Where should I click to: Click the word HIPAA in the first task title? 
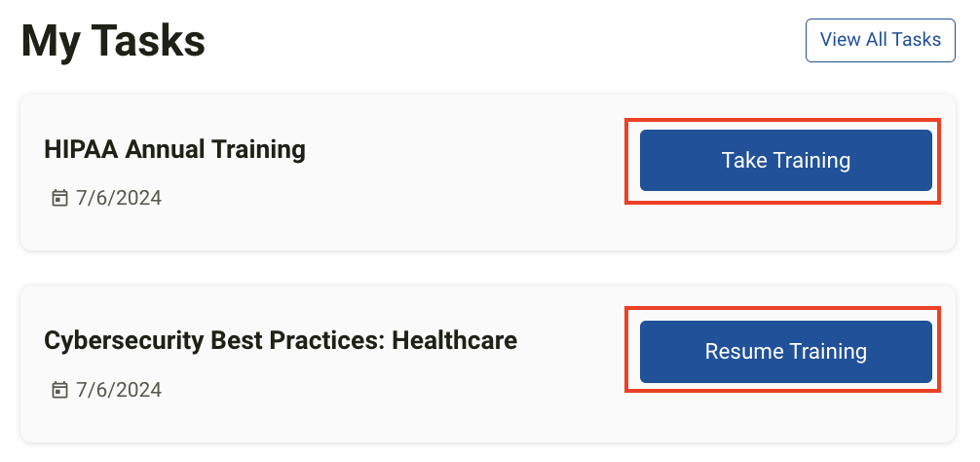[x=81, y=150]
